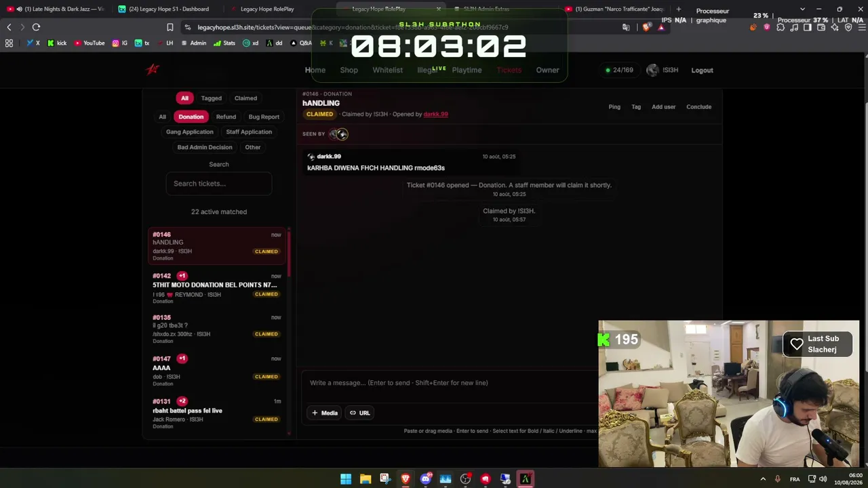Filter tickets by Staff Application category
The image size is (868, 488).
point(249,132)
